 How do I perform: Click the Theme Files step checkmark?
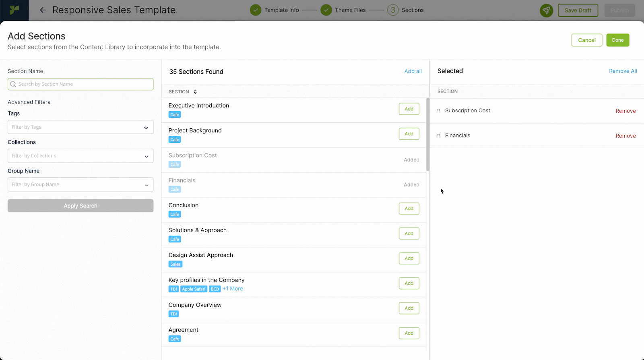[326, 10]
